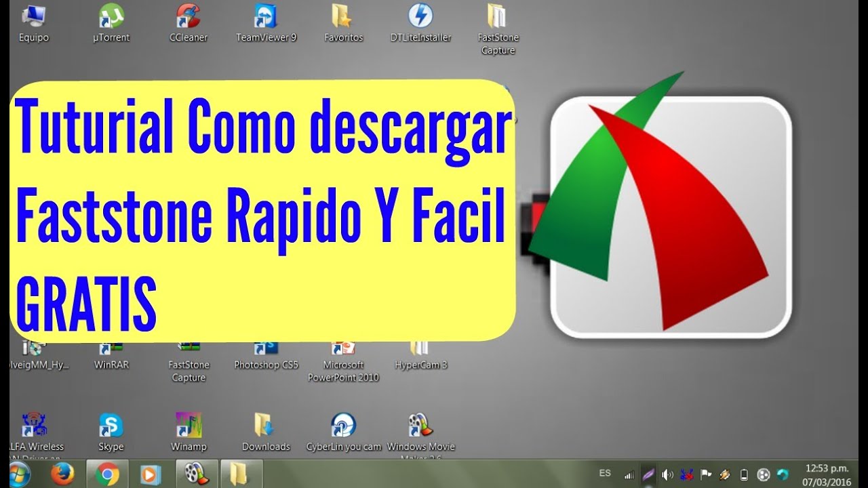Launch Skype from the desktop

[111, 432]
